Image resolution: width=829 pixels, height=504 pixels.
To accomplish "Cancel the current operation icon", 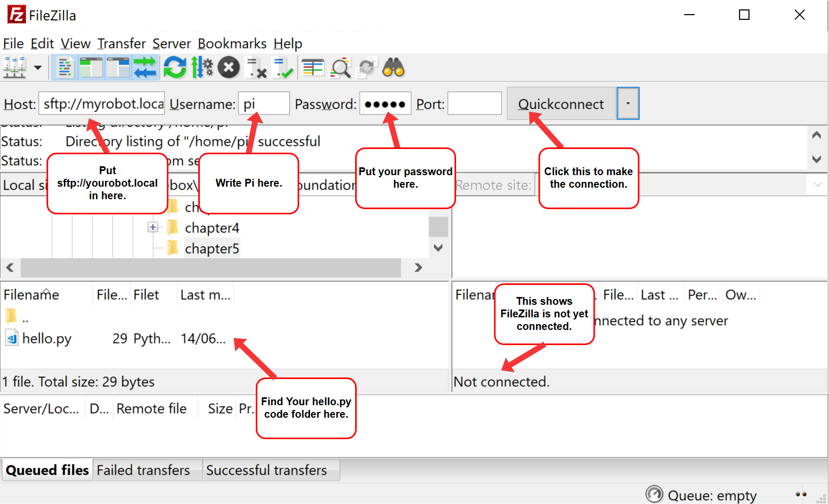I will pos(229,67).
